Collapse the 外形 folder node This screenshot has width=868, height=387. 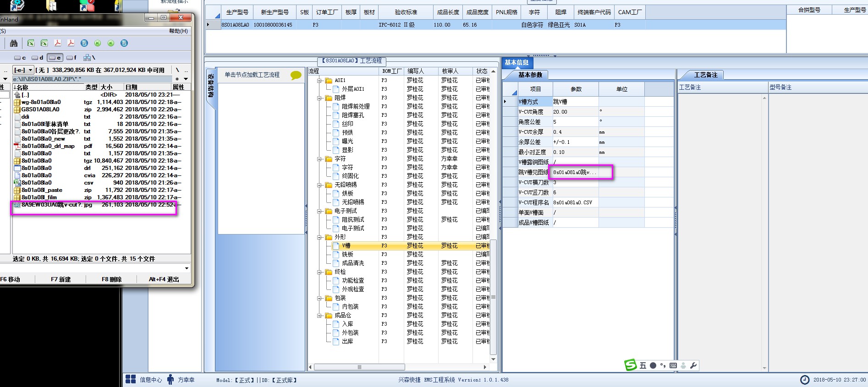click(319, 237)
